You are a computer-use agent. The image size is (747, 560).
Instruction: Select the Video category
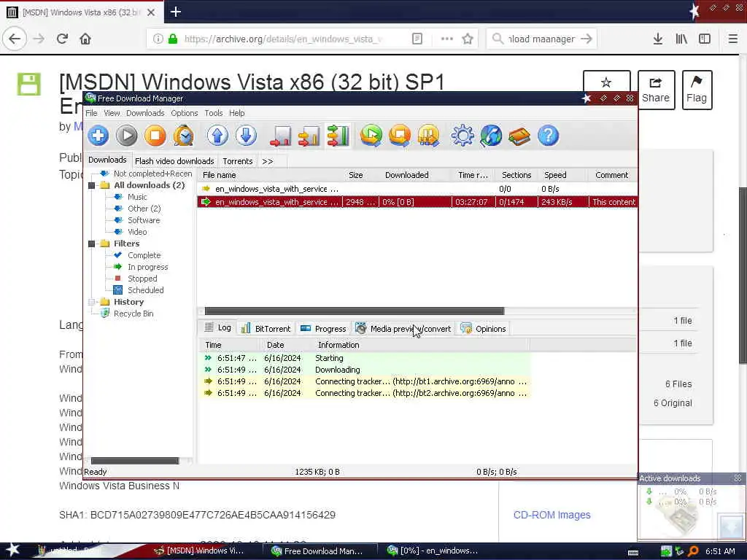pos(137,232)
